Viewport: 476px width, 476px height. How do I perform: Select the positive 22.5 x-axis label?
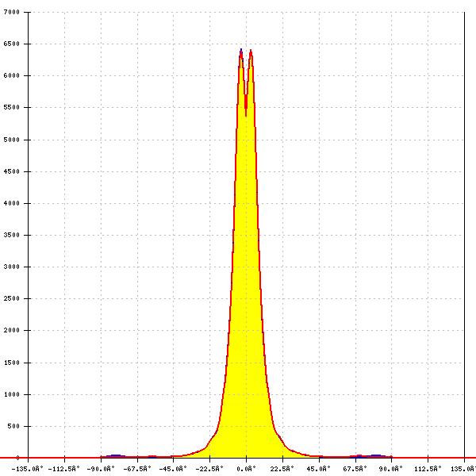pyautogui.click(x=282, y=469)
